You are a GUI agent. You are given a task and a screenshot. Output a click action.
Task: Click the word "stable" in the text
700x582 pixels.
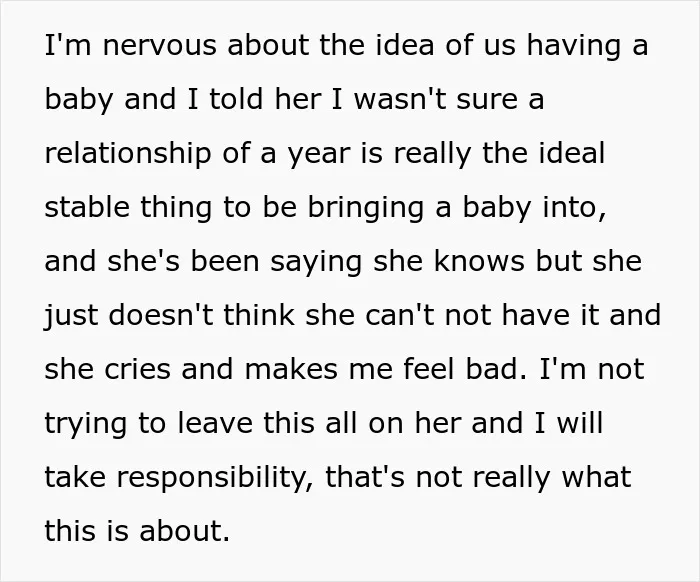point(87,207)
